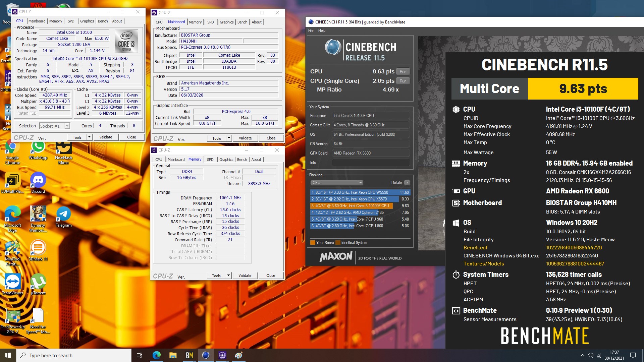Screen dimensions: 644x362
Task: Open volume control in system tray
Action: click(x=591, y=355)
